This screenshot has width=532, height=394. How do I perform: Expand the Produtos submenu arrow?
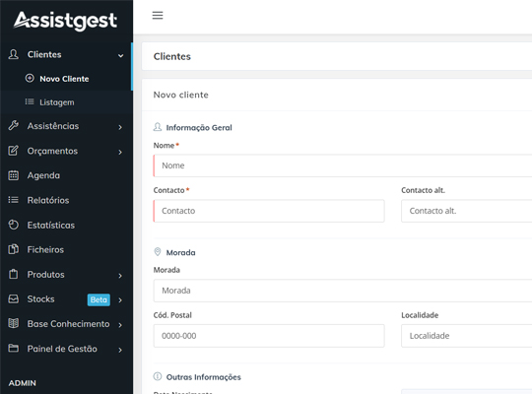pyautogui.click(x=120, y=276)
